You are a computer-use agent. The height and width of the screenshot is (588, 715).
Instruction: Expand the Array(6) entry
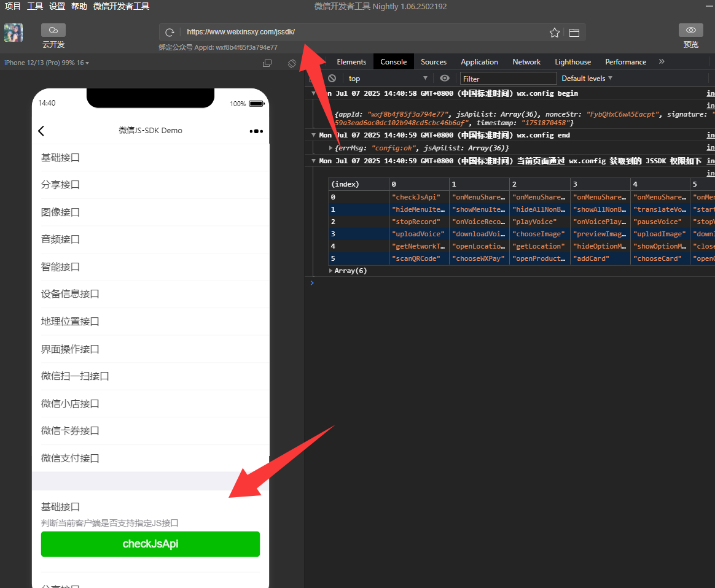click(x=330, y=271)
